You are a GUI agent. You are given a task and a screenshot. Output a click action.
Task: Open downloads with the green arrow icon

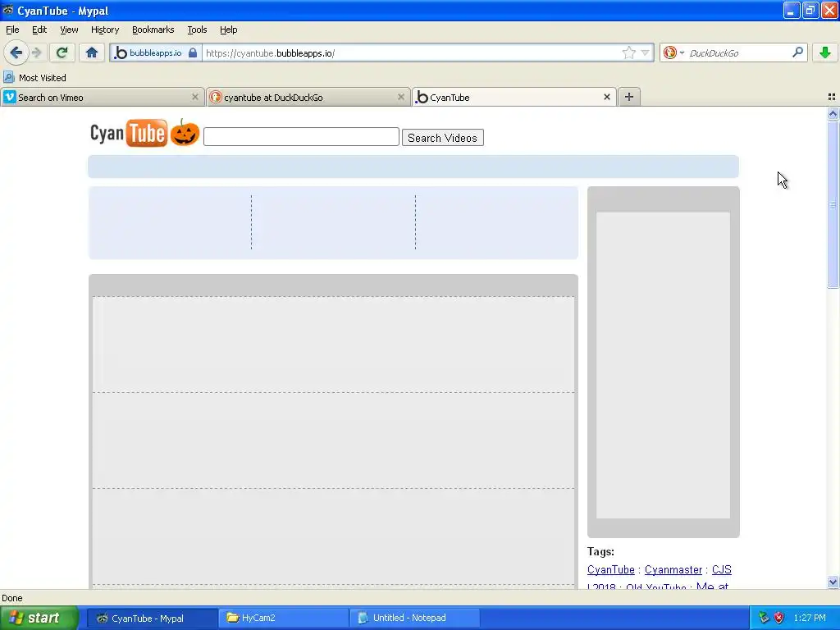(824, 52)
